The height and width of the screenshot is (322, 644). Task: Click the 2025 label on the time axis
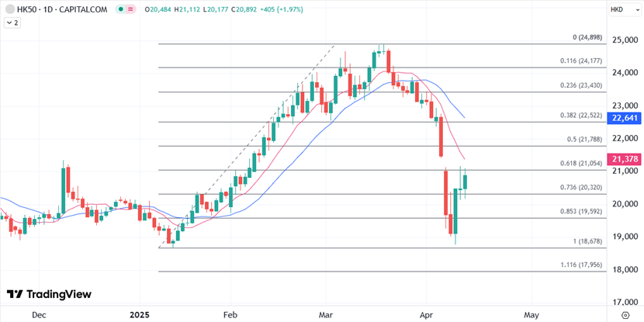pyautogui.click(x=138, y=315)
